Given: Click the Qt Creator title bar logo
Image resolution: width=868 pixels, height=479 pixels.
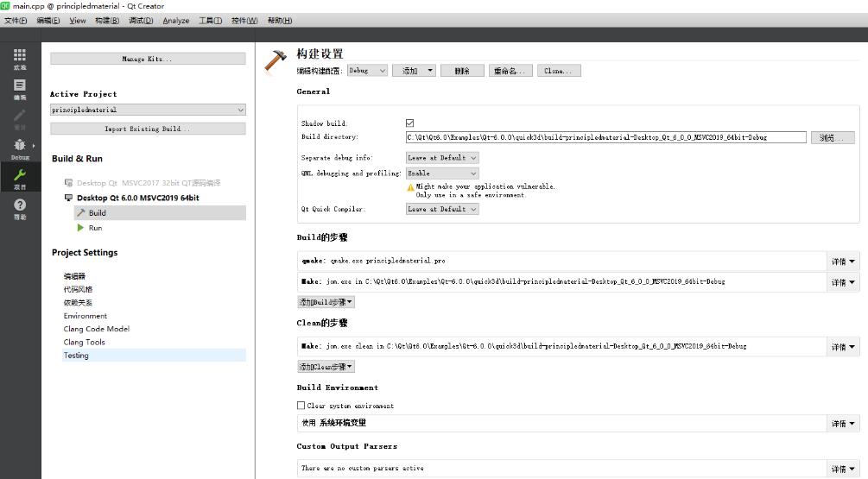Looking at the screenshot, I should [x=5, y=5].
